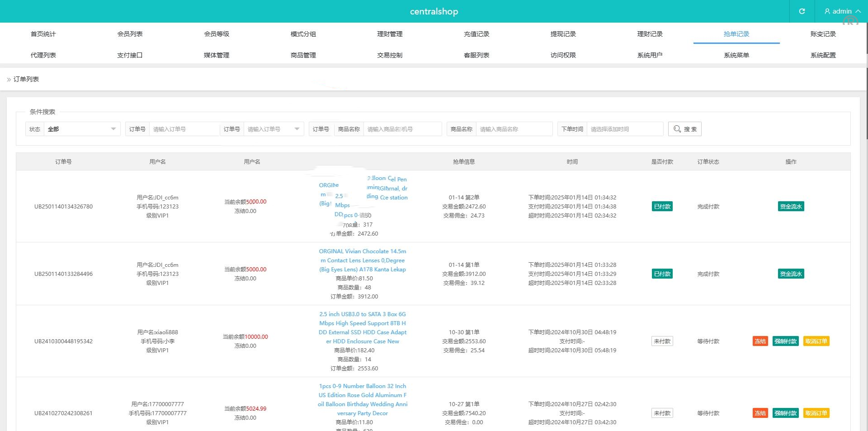Click 订单列表 breadcrumb arrow icon
The height and width of the screenshot is (431, 868).
[x=9, y=80]
